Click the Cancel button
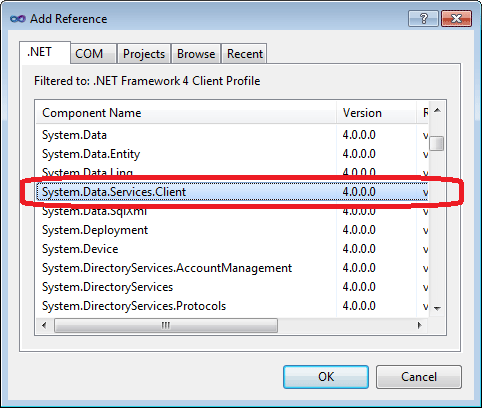482x408 pixels. pos(419,377)
